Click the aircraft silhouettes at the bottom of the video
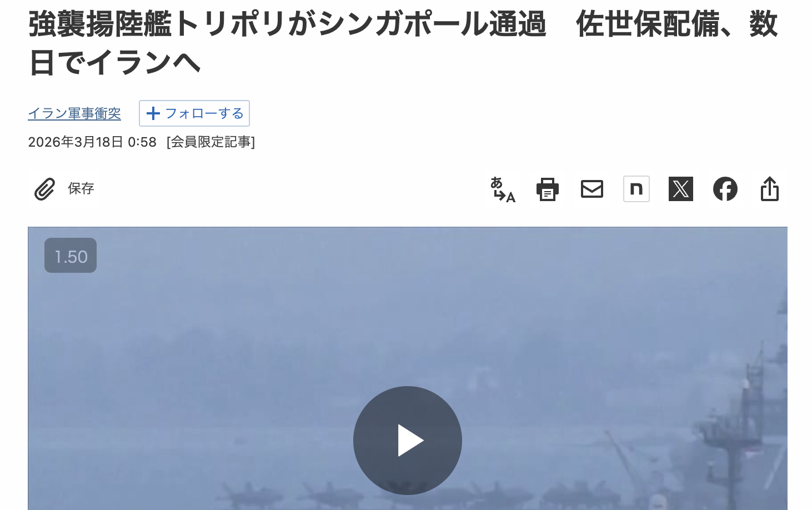The image size is (812, 510). [x=389, y=494]
